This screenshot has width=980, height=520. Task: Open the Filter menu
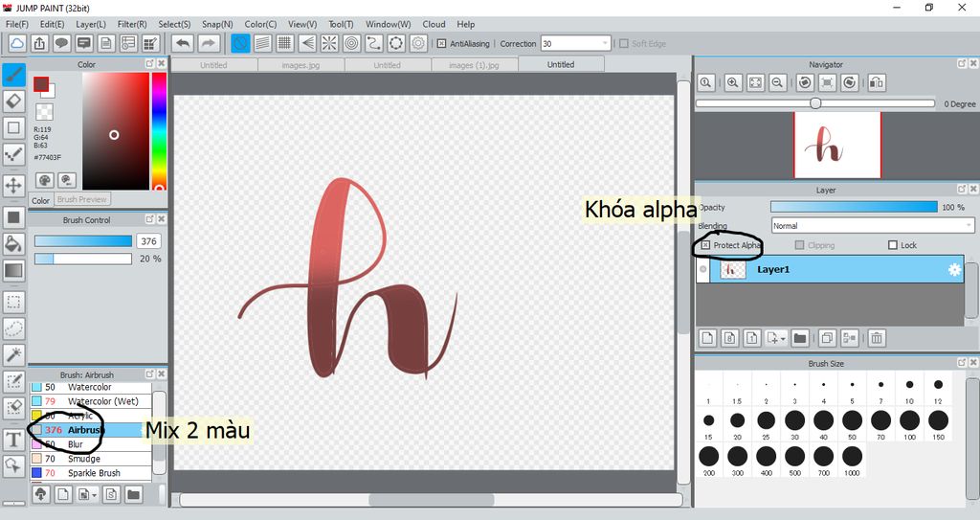[x=132, y=24]
